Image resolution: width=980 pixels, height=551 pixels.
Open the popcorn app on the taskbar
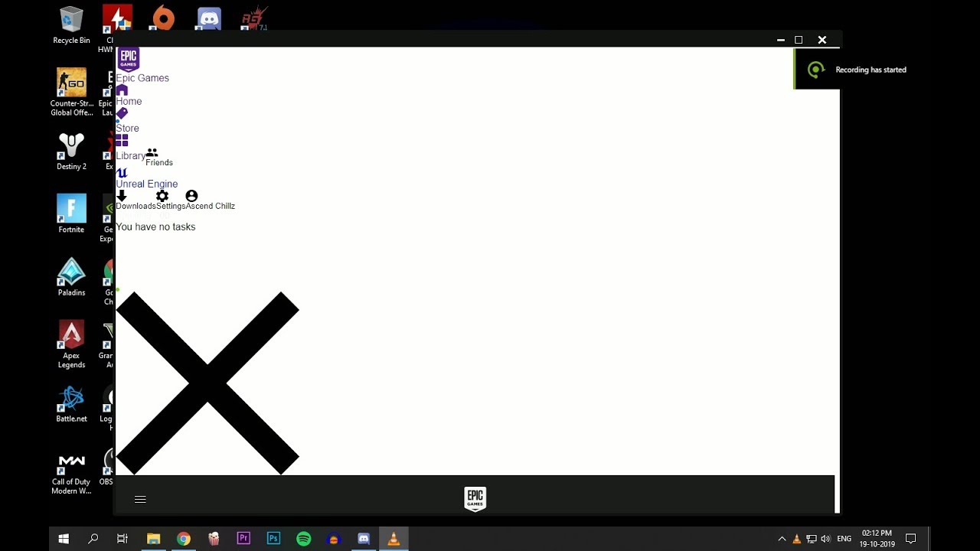point(214,539)
